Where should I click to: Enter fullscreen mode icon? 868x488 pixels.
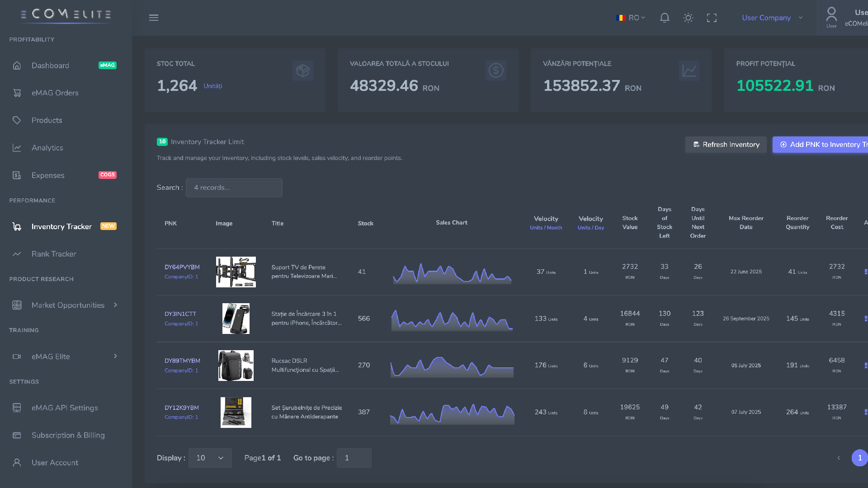[x=712, y=18]
